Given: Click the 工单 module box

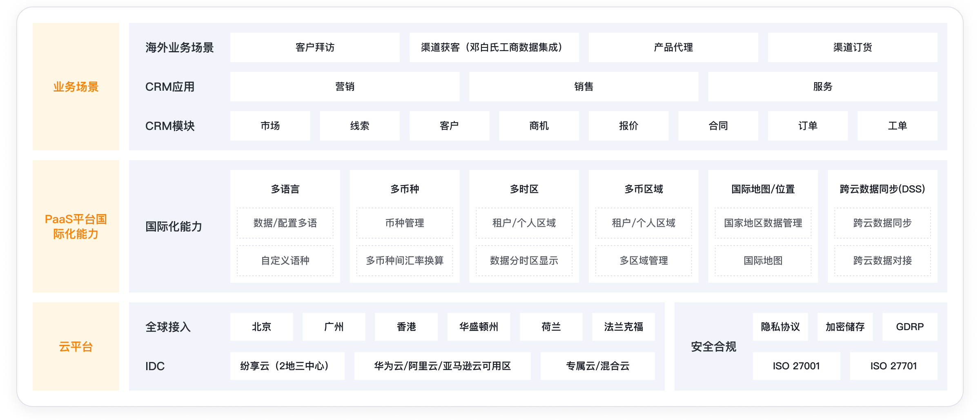Looking at the screenshot, I should tap(897, 126).
